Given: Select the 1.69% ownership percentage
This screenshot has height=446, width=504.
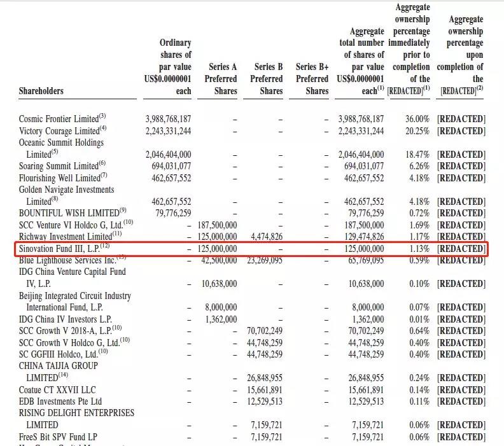Looking at the screenshot, I should tap(419, 225).
